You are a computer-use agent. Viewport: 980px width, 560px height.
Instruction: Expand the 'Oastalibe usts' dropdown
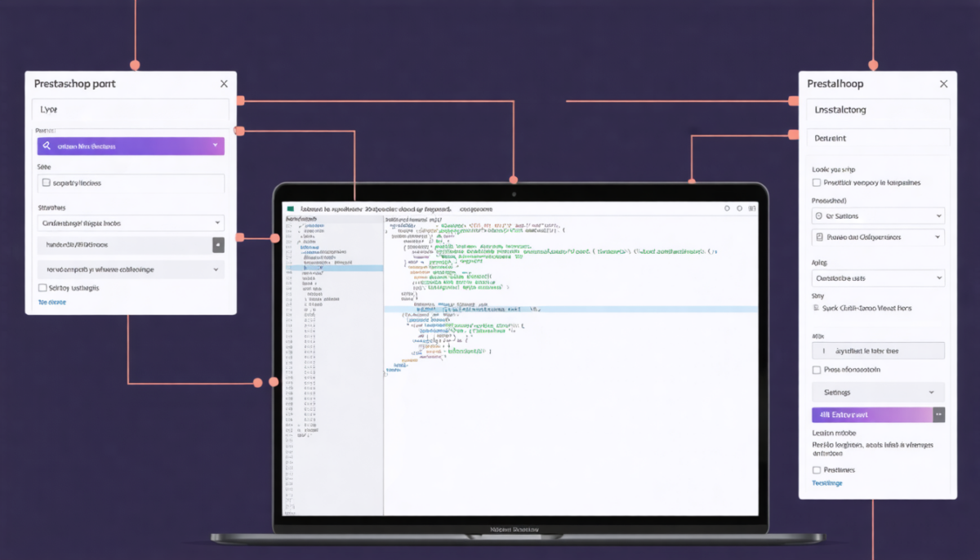[878, 278]
